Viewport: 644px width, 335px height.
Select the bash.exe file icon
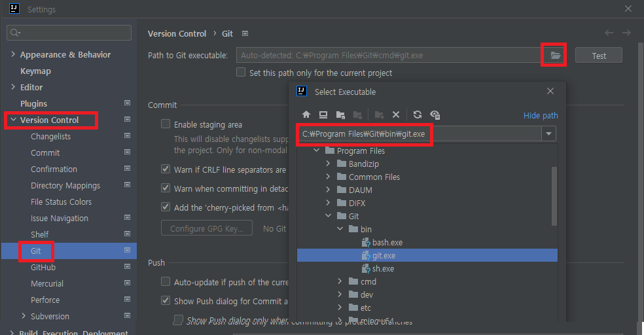pos(366,242)
